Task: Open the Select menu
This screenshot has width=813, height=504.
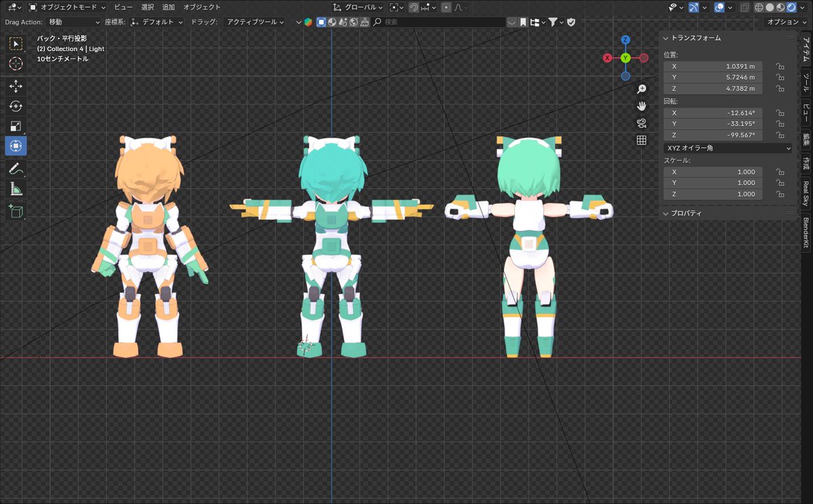Action: coord(148,7)
